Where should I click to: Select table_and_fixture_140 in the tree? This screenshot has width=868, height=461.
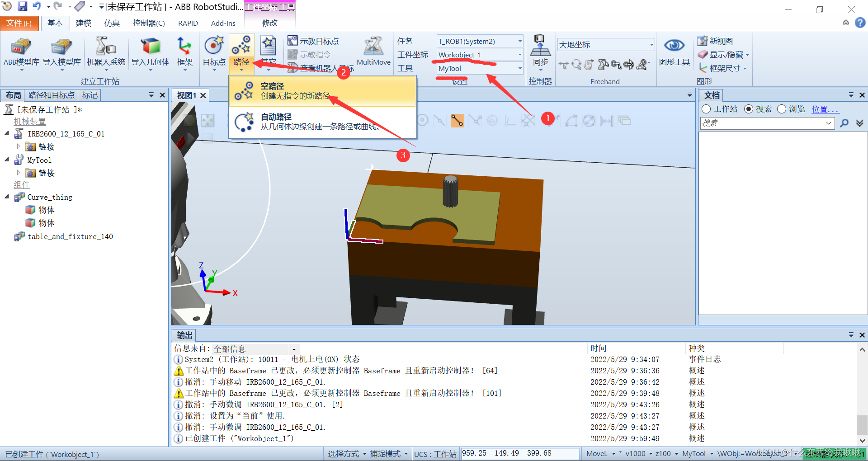70,236
